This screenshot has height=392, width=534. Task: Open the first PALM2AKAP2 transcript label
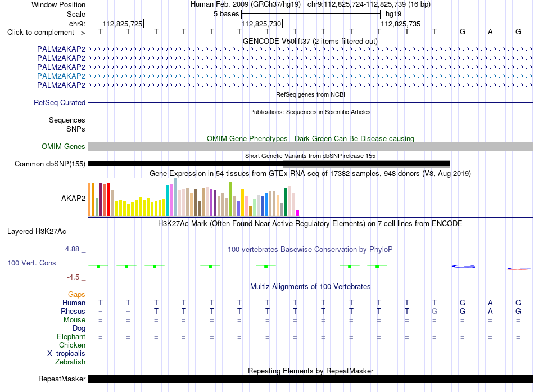[x=61, y=49]
